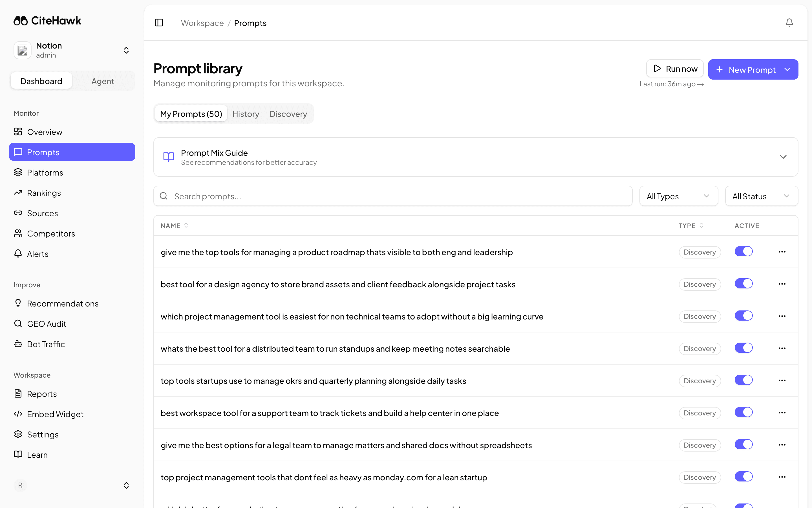Open row menu for non technical teams prompt
812x508 pixels.
coord(782,316)
